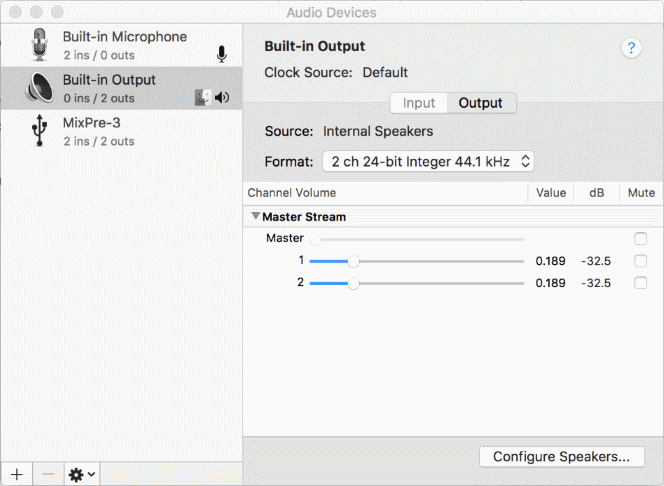Click the Configure Speakers button

click(x=561, y=456)
